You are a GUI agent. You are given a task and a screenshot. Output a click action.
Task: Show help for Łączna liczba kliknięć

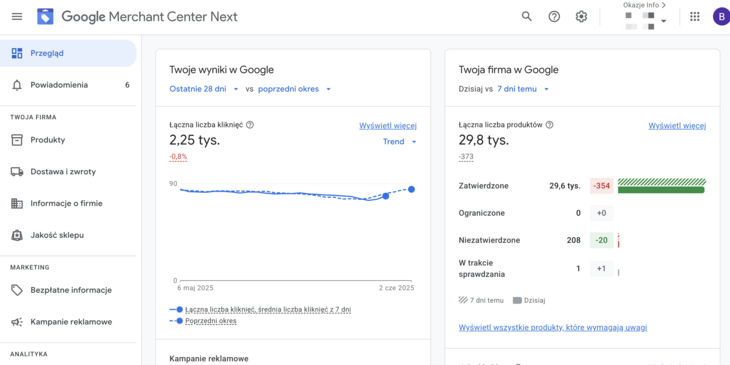(x=250, y=125)
